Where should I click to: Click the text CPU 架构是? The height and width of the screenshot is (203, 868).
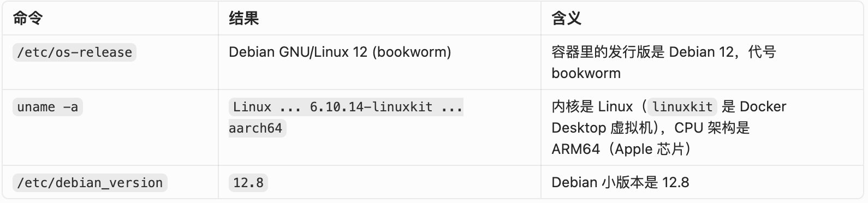coord(712,128)
